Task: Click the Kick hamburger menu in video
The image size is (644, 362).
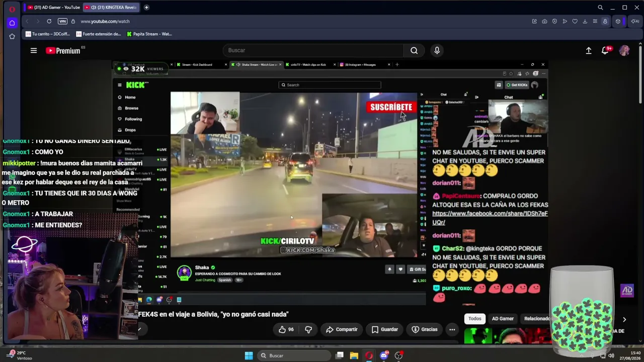Action: pos(120,85)
